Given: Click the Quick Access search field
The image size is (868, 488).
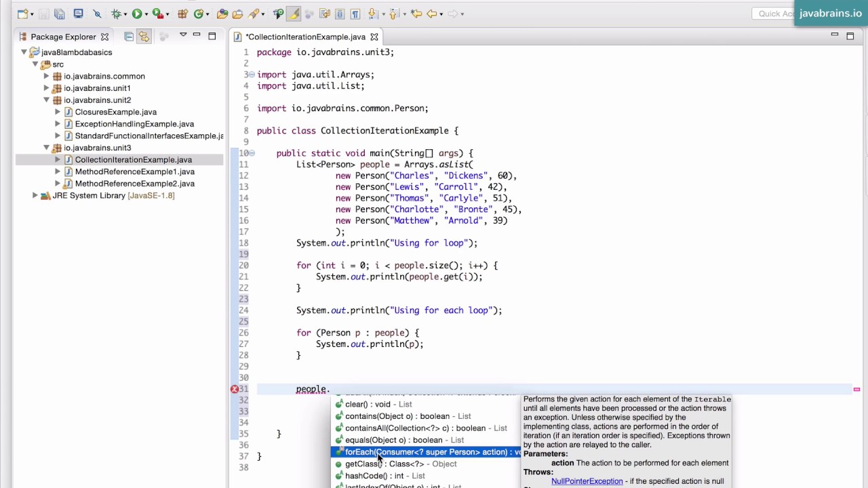Looking at the screenshot, I should tap(773, 14).
